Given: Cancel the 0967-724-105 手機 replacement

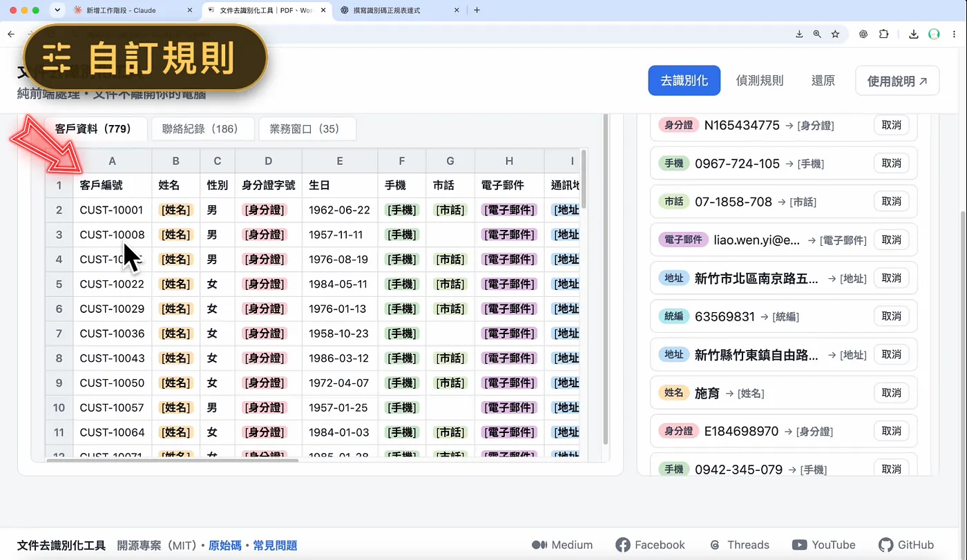Looking at the screenshot, I should click(x=892, y=163).
